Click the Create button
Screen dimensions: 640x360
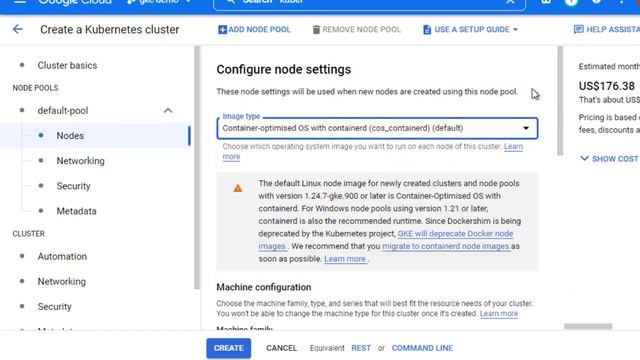(x=229, y=348)
